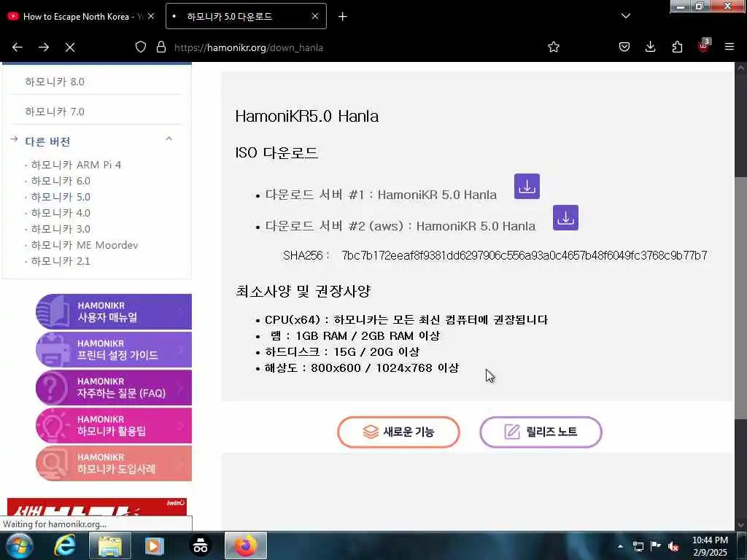Viewport: 747px width, 560px height.
Task: Stop loading the page
Action: click(x=70, y=47)
